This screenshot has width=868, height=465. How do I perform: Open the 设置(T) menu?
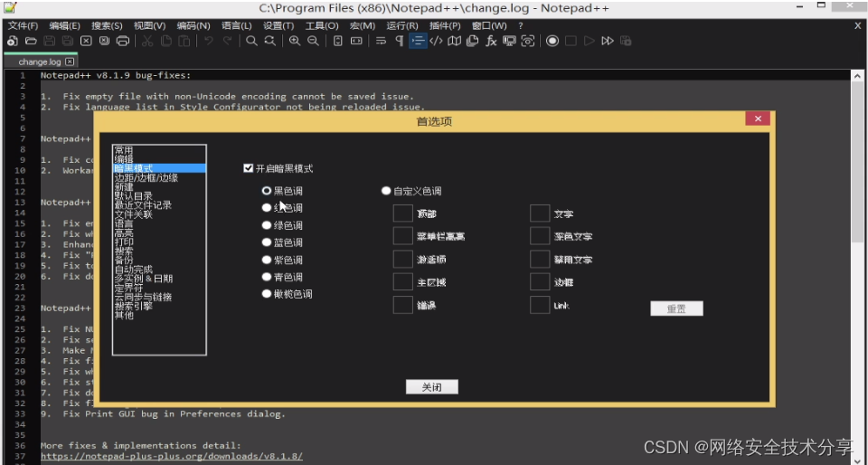[278, 26]
